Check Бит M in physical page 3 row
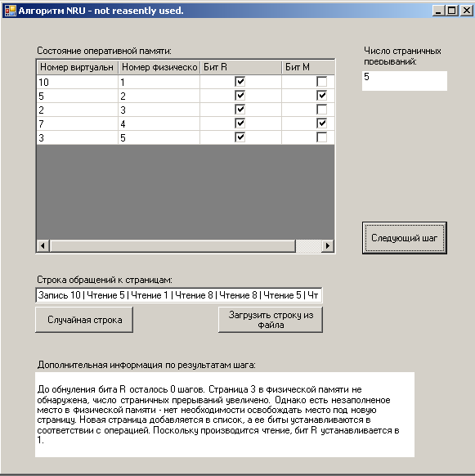This screenshot has height=476, width=475. 321,110
